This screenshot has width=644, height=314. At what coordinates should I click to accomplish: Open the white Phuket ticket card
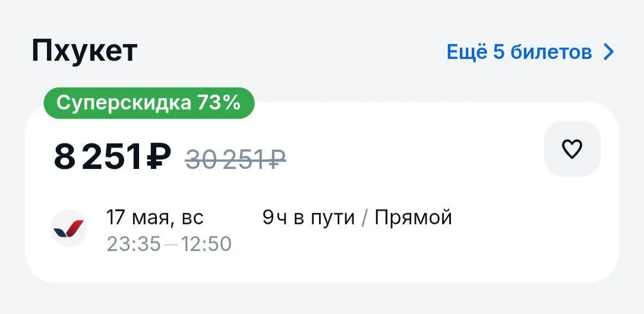coord(321,192)
